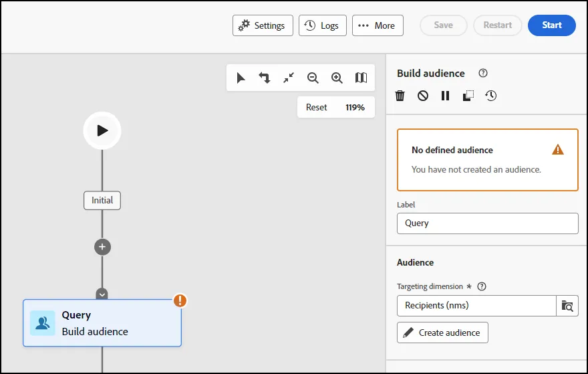Zoom in on the canvas
588x374 pixels.
click(x=337, y=78)
